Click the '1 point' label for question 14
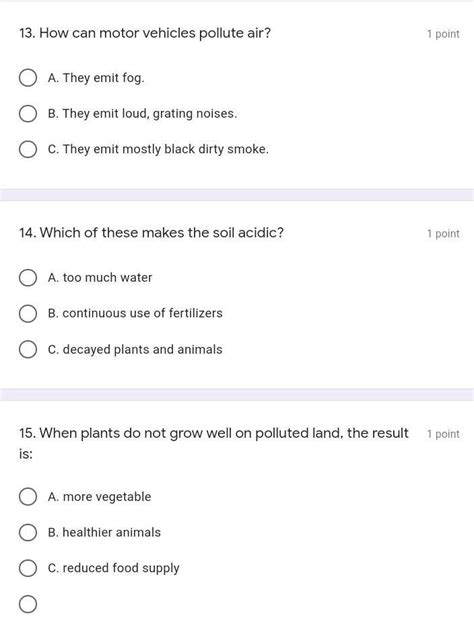Image resolution: width=474 pixels, height=624 pixels. 443,234
